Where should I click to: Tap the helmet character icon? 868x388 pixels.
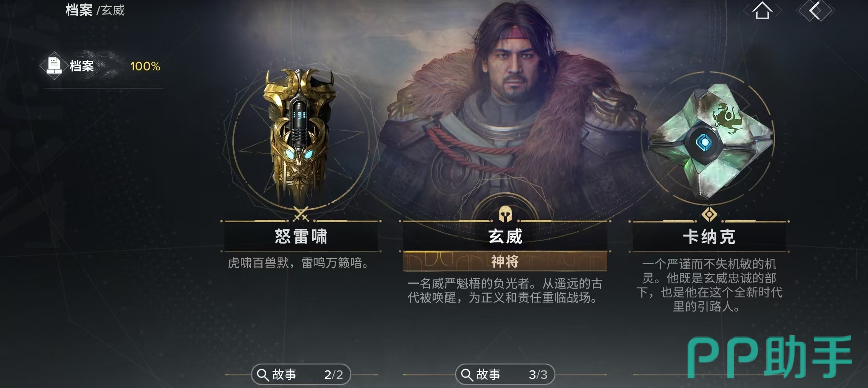505,214
